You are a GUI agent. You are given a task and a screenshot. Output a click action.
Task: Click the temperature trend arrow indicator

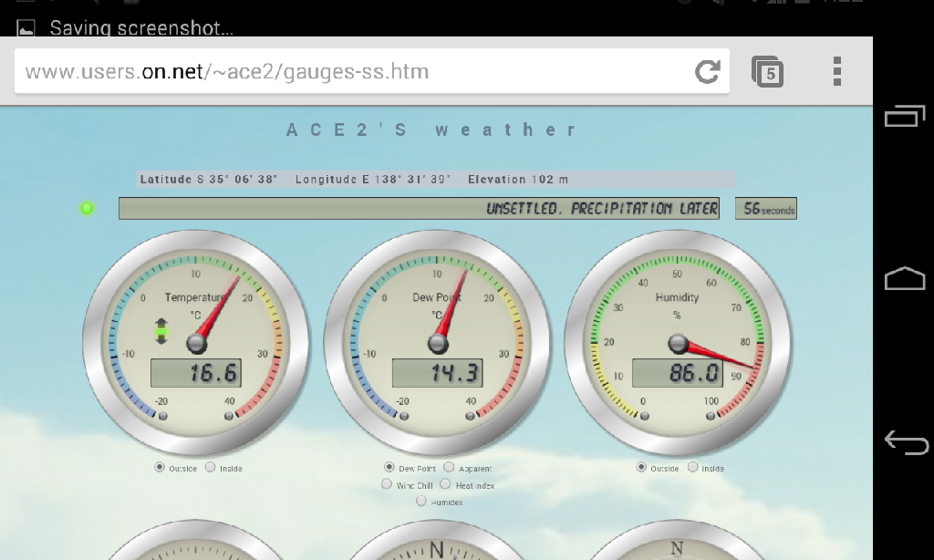pos(161,330)
